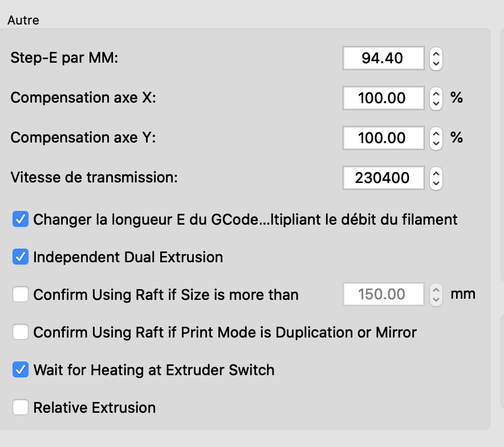Image resolution: width=504 pixels, height=447 pixels.
Task: Disable Independent Dual Extrusion checkbox
Action: (x=21, y=257)
